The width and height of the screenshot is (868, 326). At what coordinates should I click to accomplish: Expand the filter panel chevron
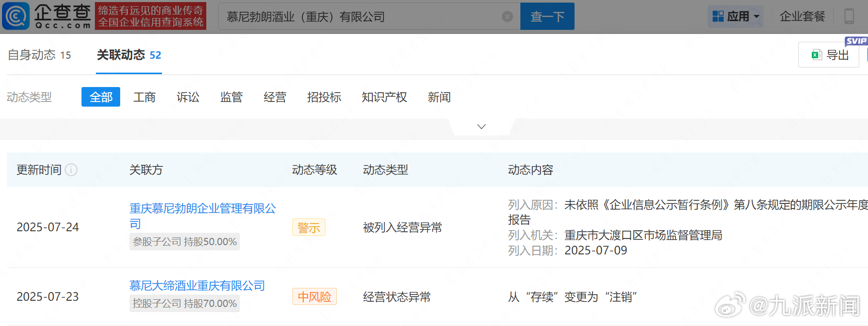[x=481, y=127]
